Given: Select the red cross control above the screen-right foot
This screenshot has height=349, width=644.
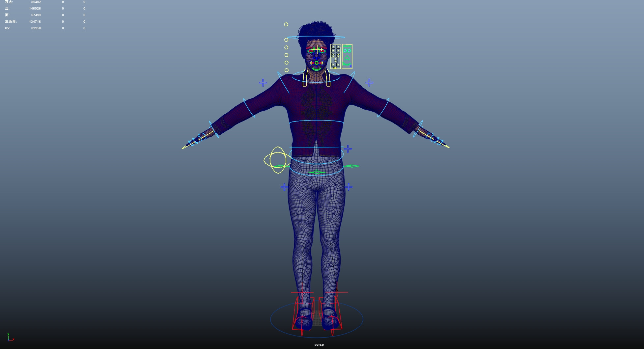Looking at the screenshot, I should coord(337,292).
